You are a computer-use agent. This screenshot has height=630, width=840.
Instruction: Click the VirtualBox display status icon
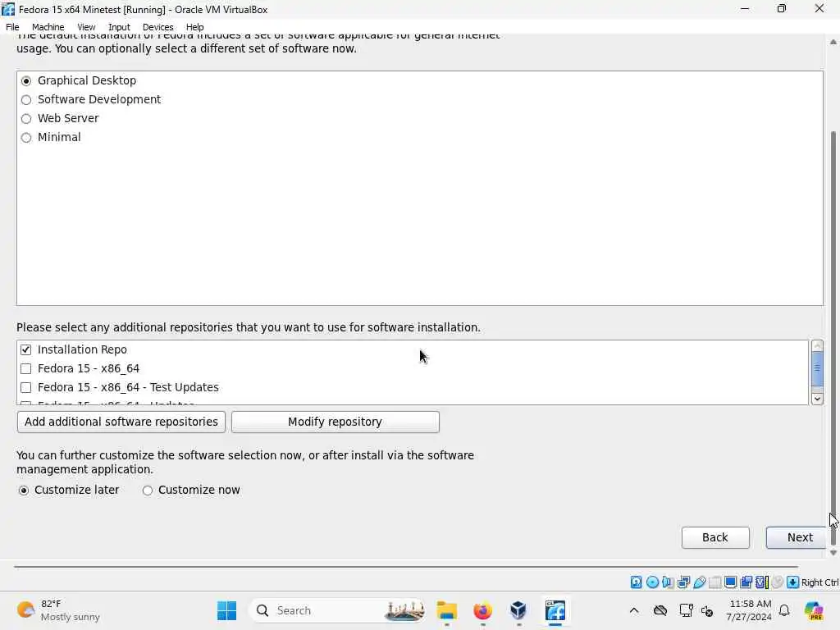point(730,582)
